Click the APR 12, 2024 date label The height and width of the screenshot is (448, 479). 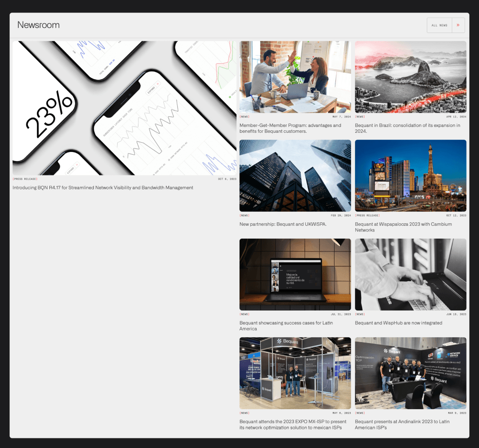pos(456,117)
